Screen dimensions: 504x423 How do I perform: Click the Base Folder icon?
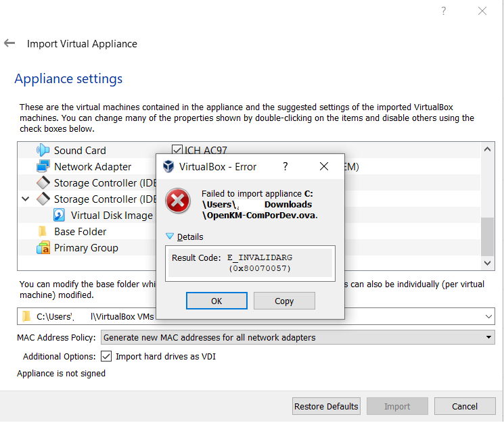(43, 231)
